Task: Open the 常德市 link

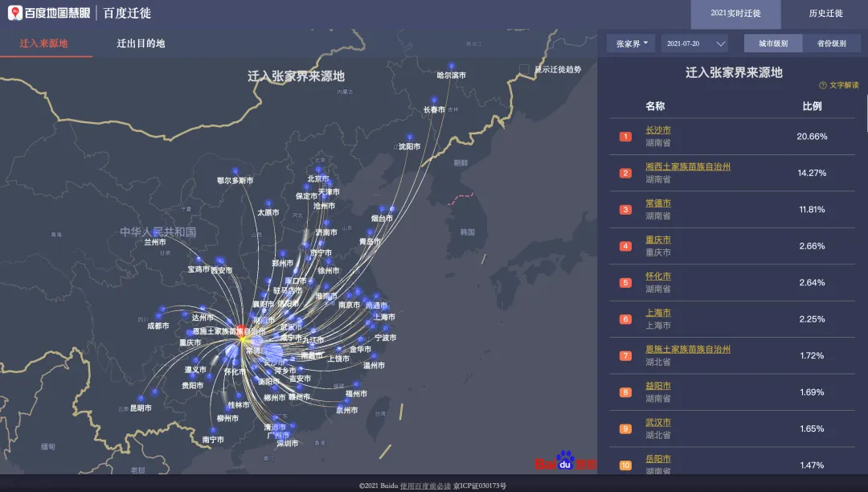Action: coord(657,203)
